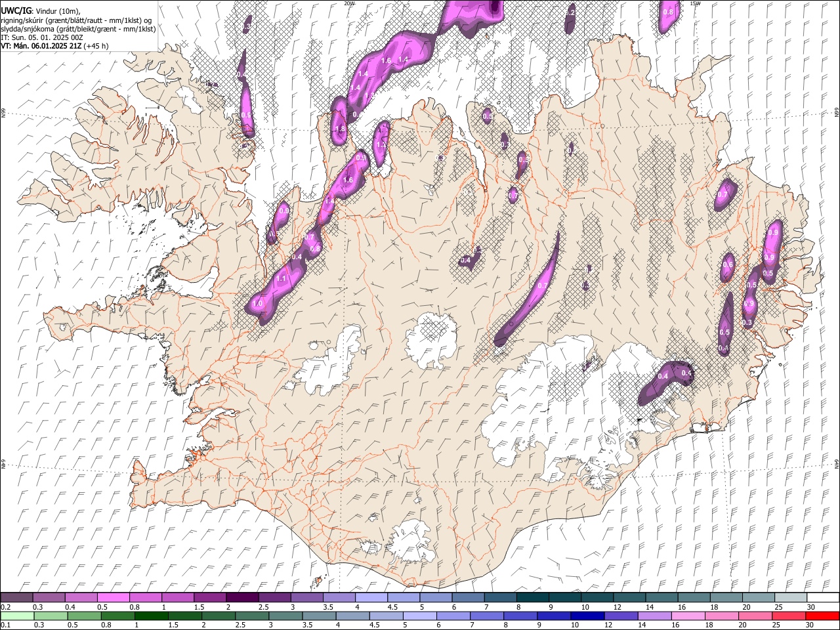Image resolution: width=840 pixels, height=630 pixels.
Task: Pick the rain-scale swatch starting at 0.8
Action: tap(117, 616)
